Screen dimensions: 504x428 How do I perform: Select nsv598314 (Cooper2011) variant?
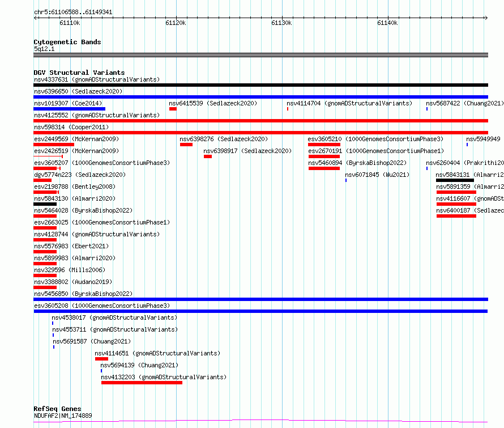point(71,127)
